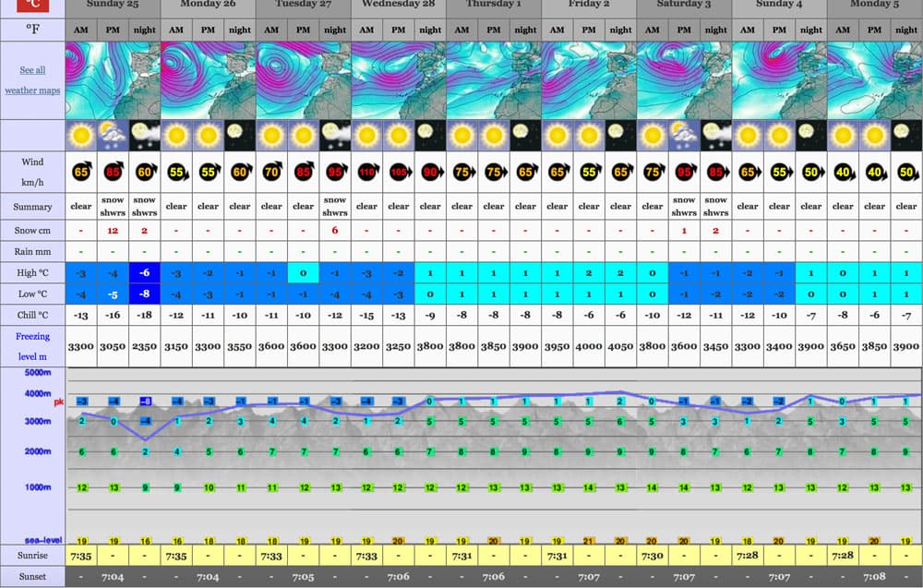Click the Freezing level m label
Screen dimensions: 923x588
click(x=32, y=346)
